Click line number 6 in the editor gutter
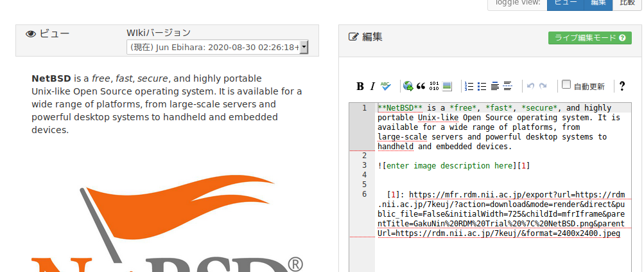The height and width of the screenshot is (272, 644). point(364,194)
